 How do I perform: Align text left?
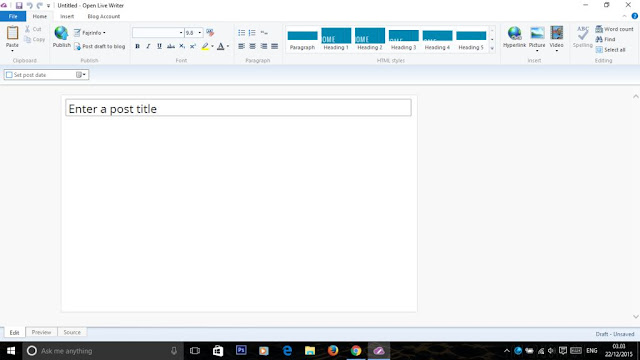pos(242,47)
